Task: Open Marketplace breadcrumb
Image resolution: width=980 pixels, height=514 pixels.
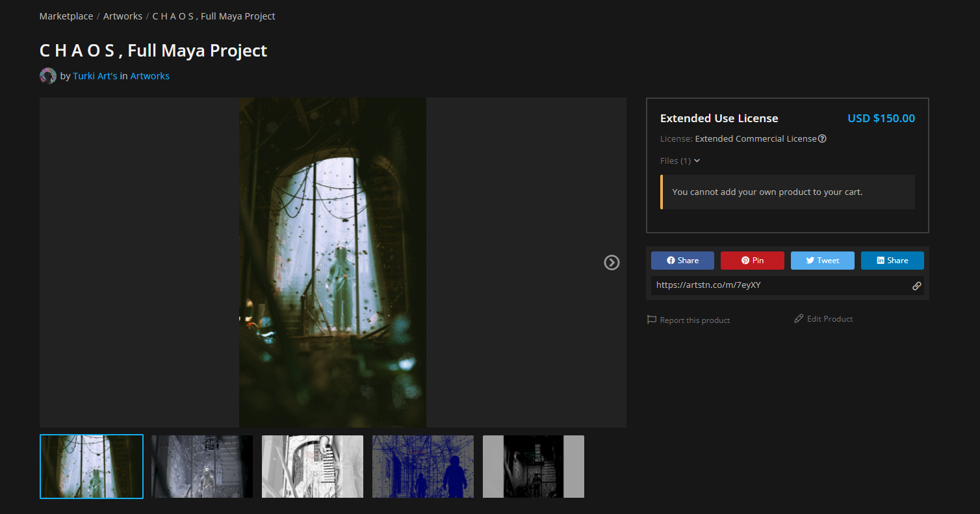Action: (66, 16)
